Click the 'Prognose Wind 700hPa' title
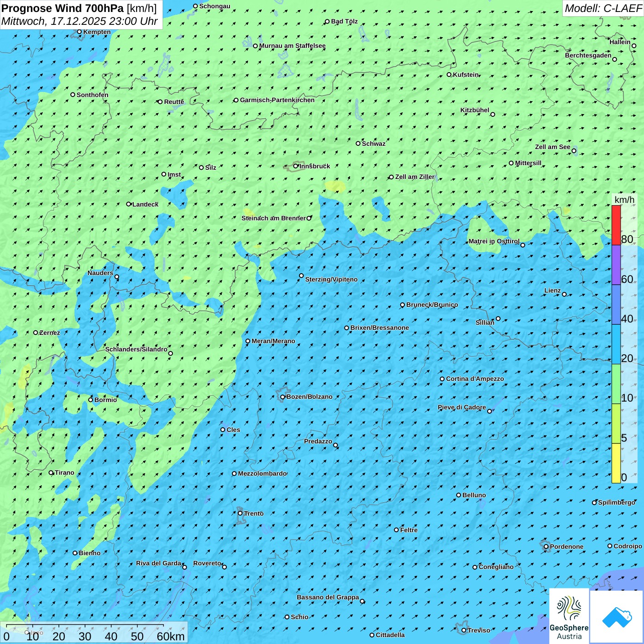The width and height of the screenshot is (644, 644). 63,8
